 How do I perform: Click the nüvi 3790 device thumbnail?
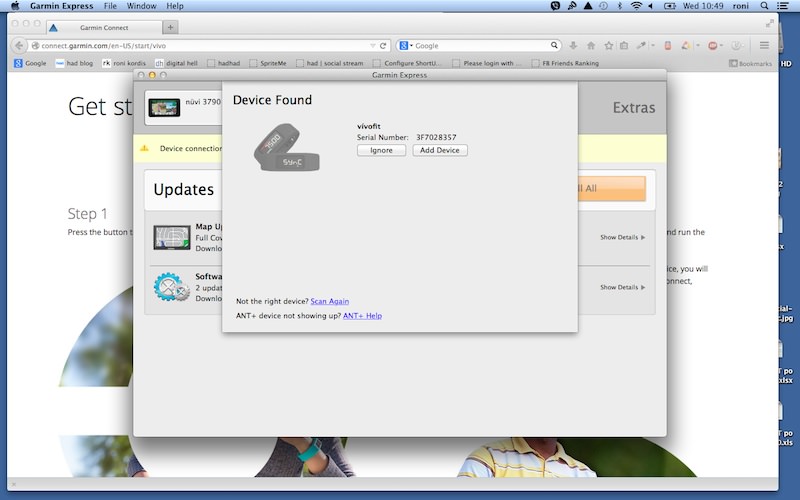coord(164,104)
